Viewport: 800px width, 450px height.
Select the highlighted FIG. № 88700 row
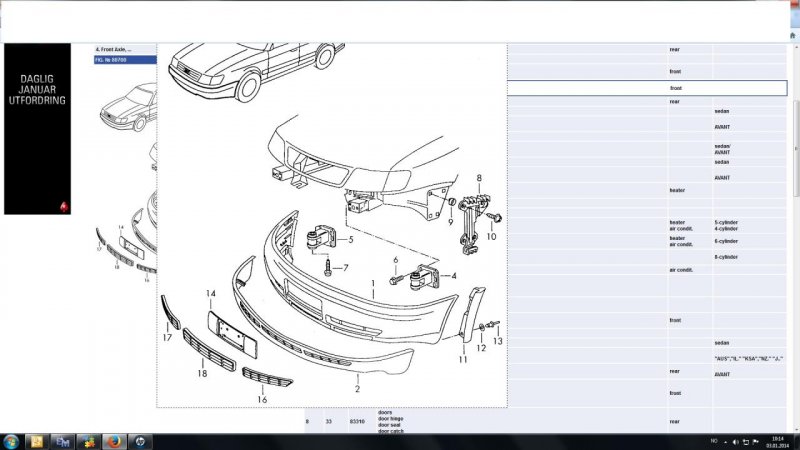[125, 60]
